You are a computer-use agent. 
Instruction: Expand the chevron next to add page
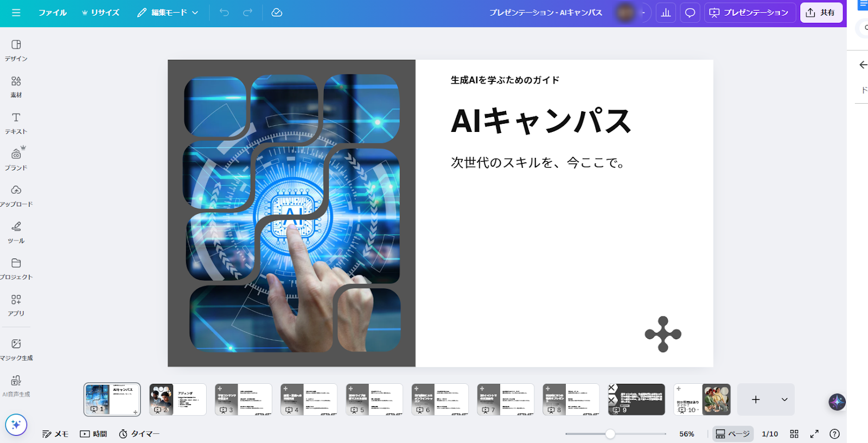(x=784, y=400)
